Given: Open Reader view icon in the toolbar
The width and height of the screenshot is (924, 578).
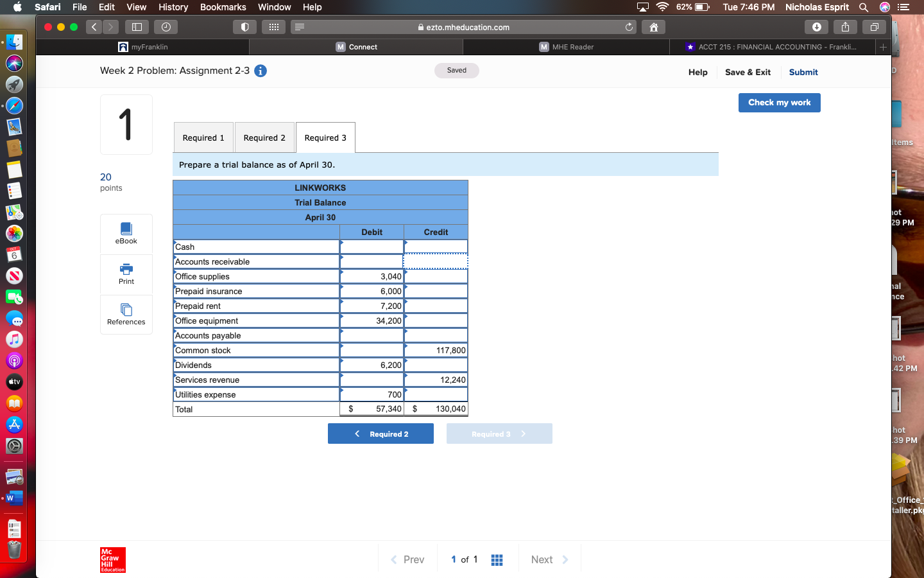Looking at the screenshot, I should (299, 26).
